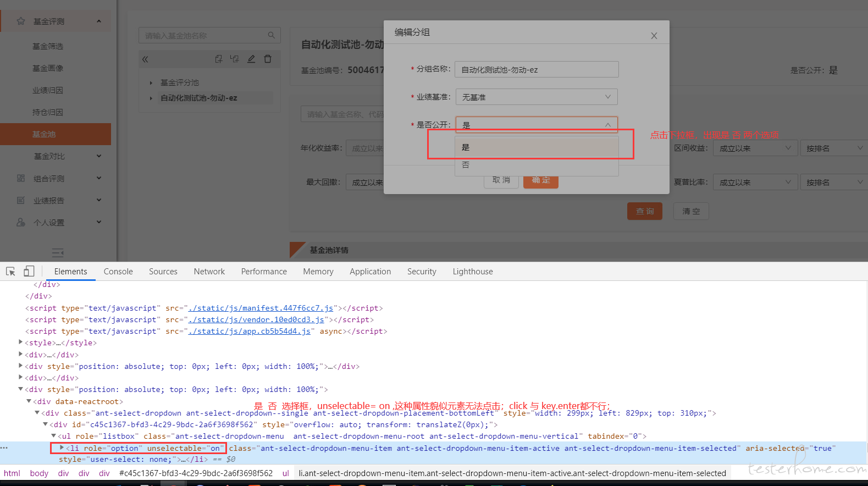Open the 区间收益 成立以来 dropdown
Viewport: 868px width, 486px height.
[x=755, y=148]
